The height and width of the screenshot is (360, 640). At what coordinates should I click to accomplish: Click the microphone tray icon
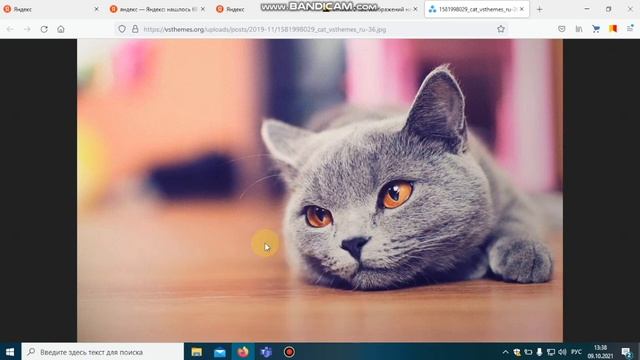539,352
